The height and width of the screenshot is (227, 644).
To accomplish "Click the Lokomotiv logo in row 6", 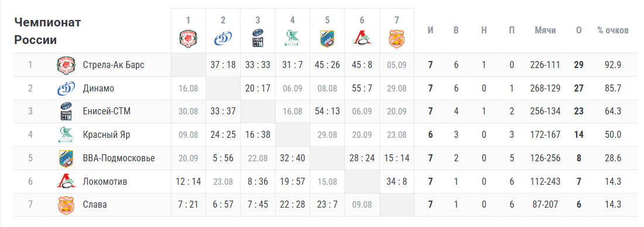I will 66,181.
